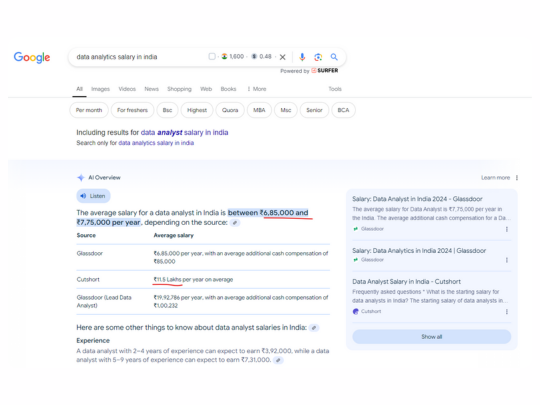Open options for the Cutshort source card
Viewport: 540px width, 405px height.
[507, 312]
